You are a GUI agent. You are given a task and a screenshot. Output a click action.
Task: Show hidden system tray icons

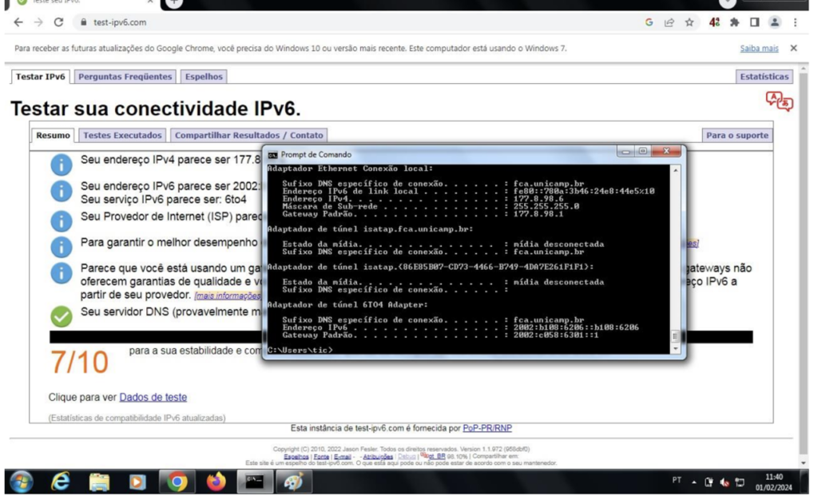694,482
